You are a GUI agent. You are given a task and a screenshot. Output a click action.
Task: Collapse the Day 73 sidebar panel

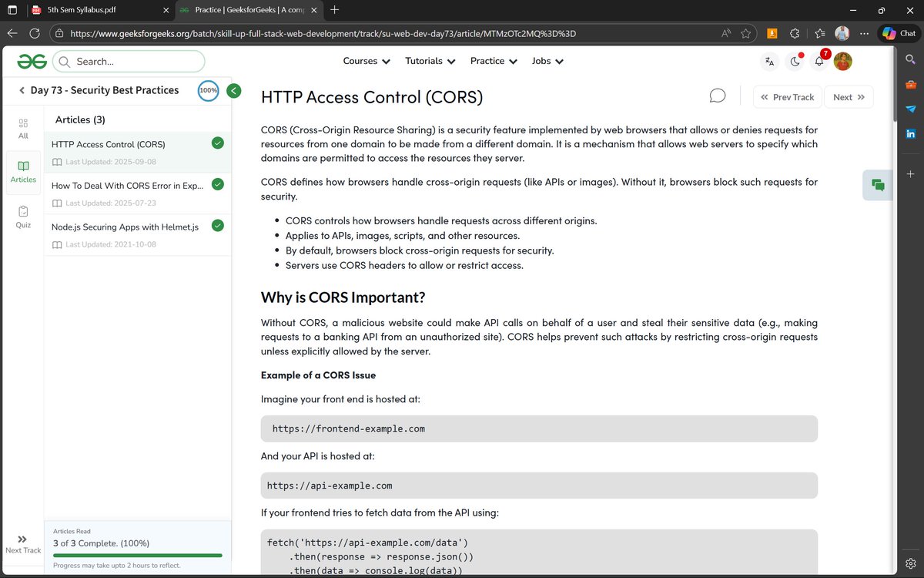[x=233, y=90]
